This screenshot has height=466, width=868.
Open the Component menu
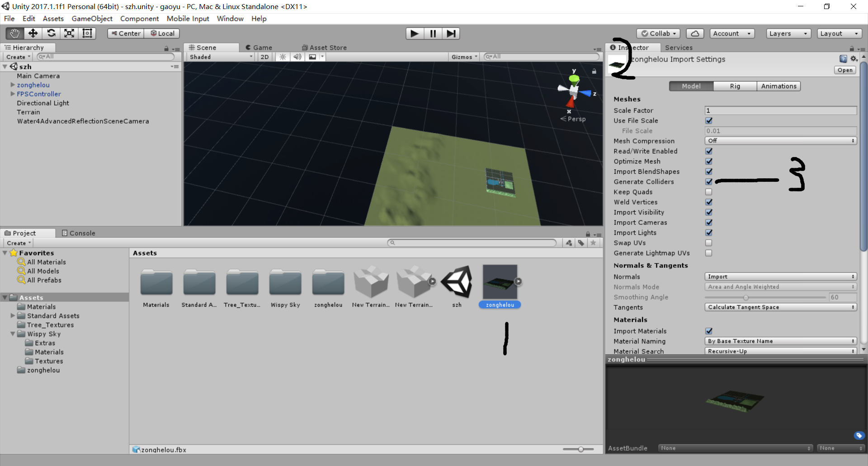tap(139, 19)
